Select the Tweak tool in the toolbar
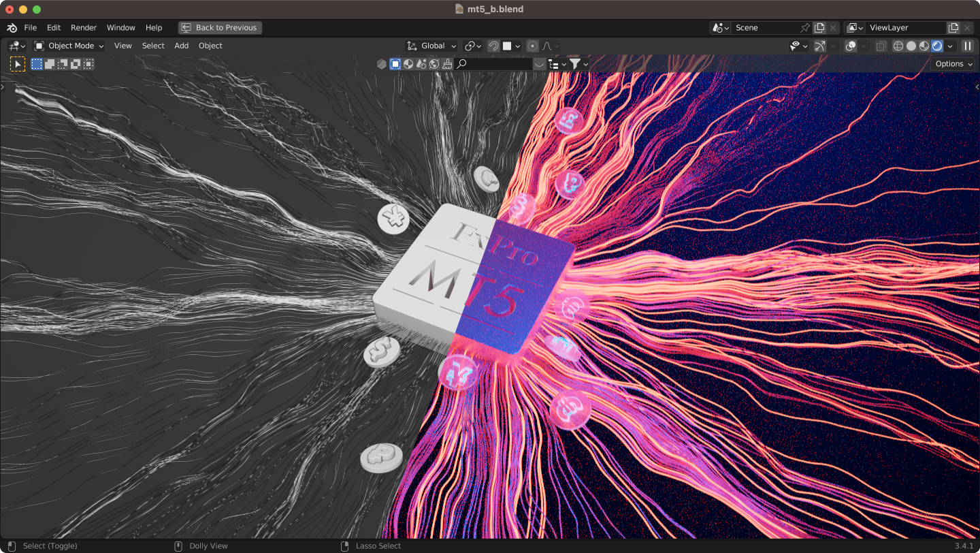 point(17,63)
